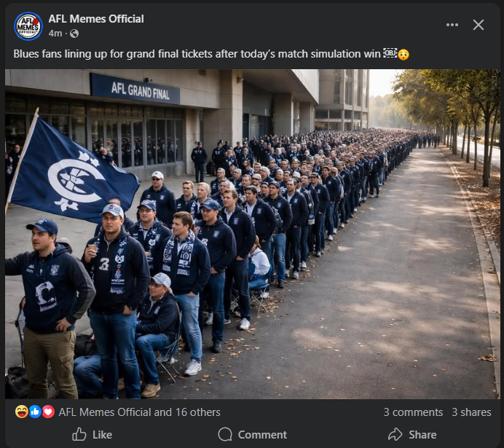The image size is (504, 448).
Task: Open the 3 comments list
Action: pos(413,412)
